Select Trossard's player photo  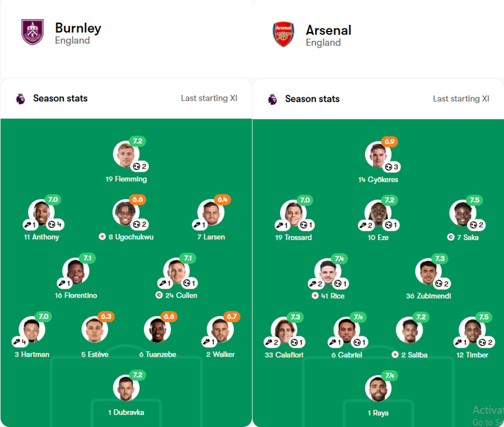pos(294,211)
